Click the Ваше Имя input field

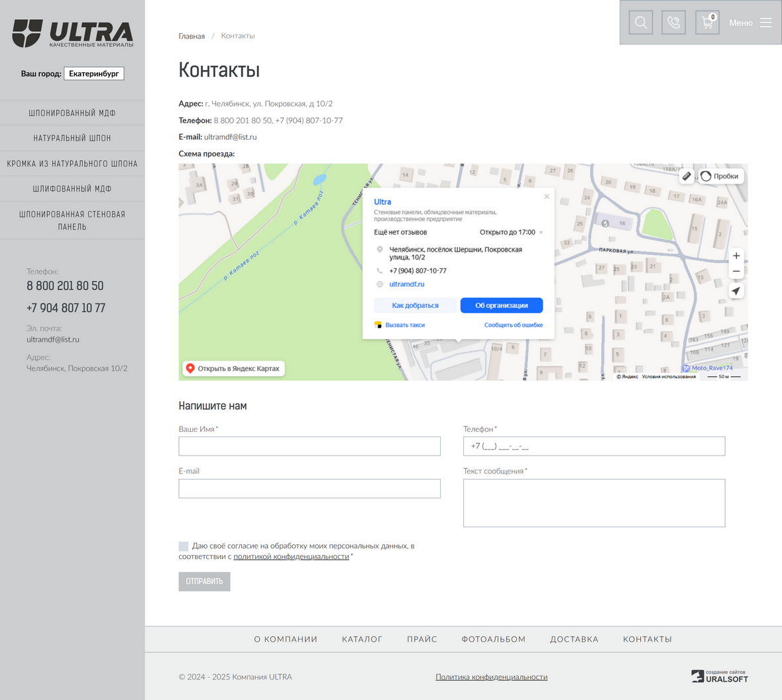309,446
